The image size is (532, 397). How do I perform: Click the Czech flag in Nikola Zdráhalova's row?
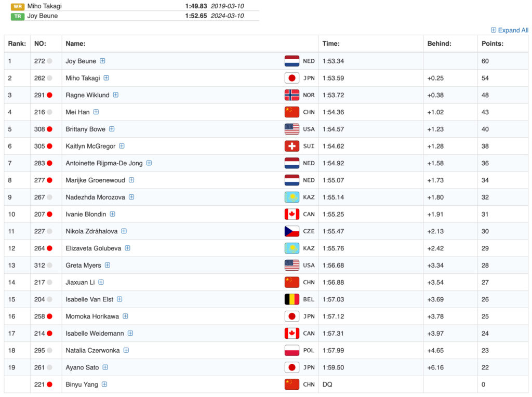click(x=291, y=231)
